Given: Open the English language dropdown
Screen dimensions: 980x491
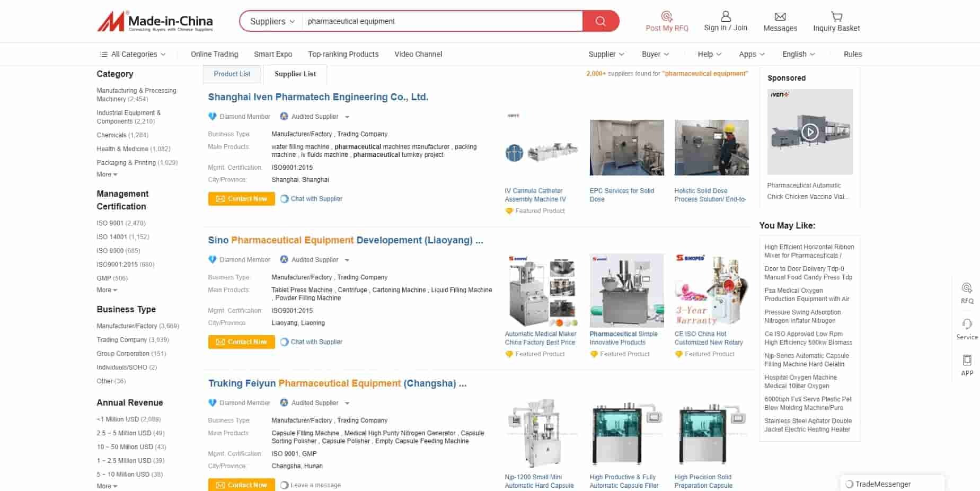Looking at the screenshot, I should click(x=799, y=54).
